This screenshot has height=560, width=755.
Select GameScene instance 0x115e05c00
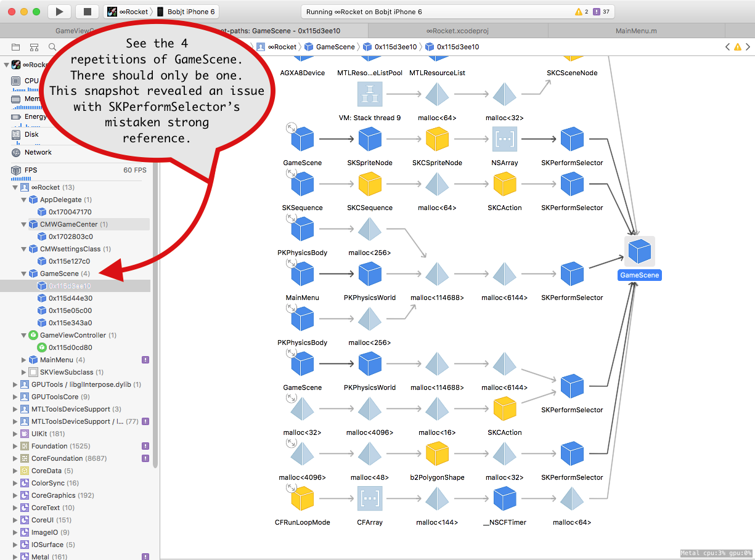70,310
